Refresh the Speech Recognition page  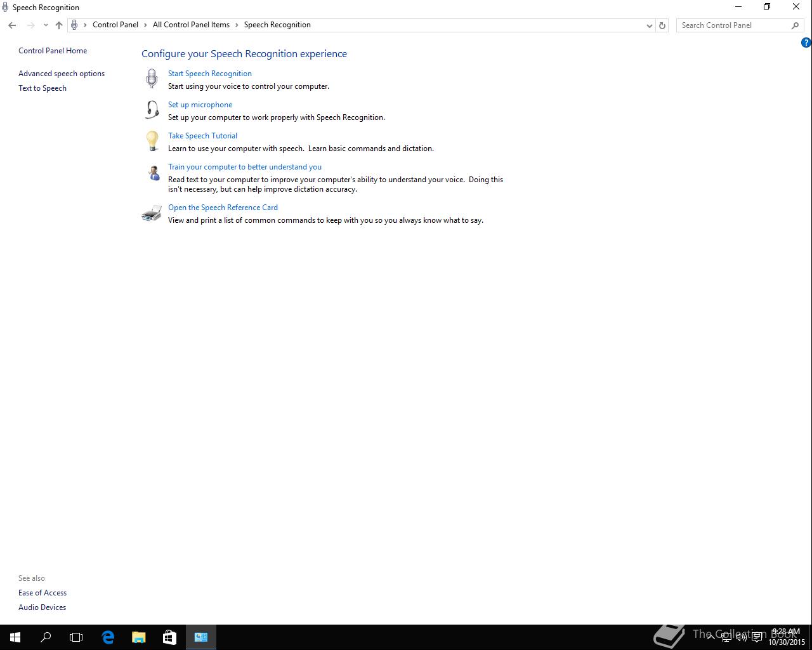coord(662,25)
